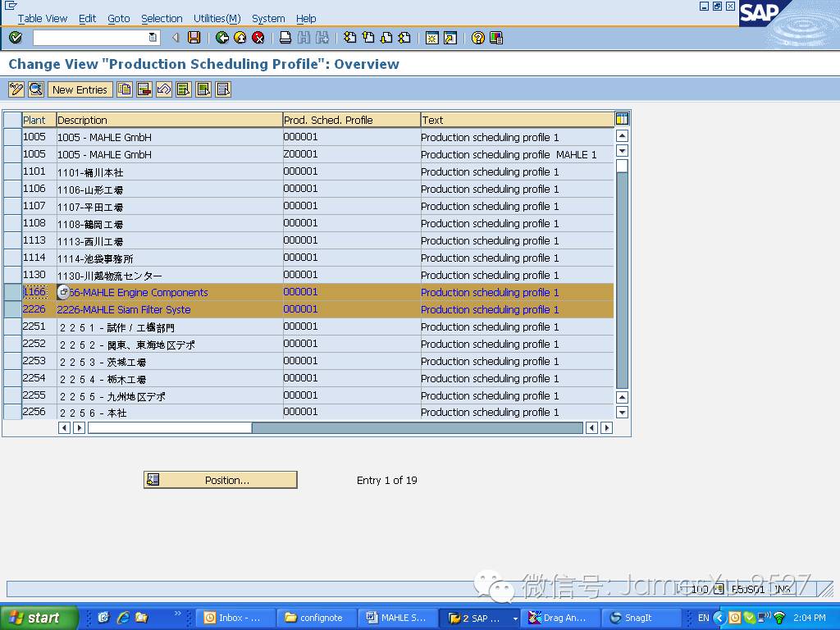Expand the SAP taskbar group dropdown arrow

(515, 619)
